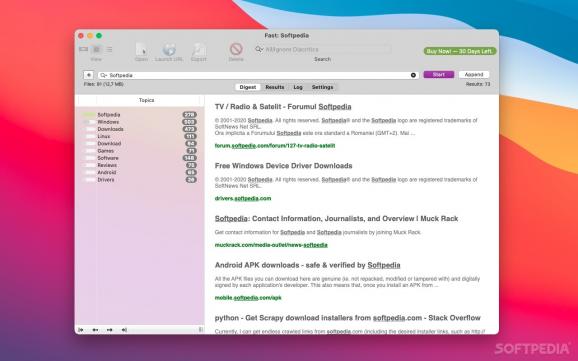The height and width of the screenshot is (361, 578).
Task: Select the Software topic row
Action: 139,158
